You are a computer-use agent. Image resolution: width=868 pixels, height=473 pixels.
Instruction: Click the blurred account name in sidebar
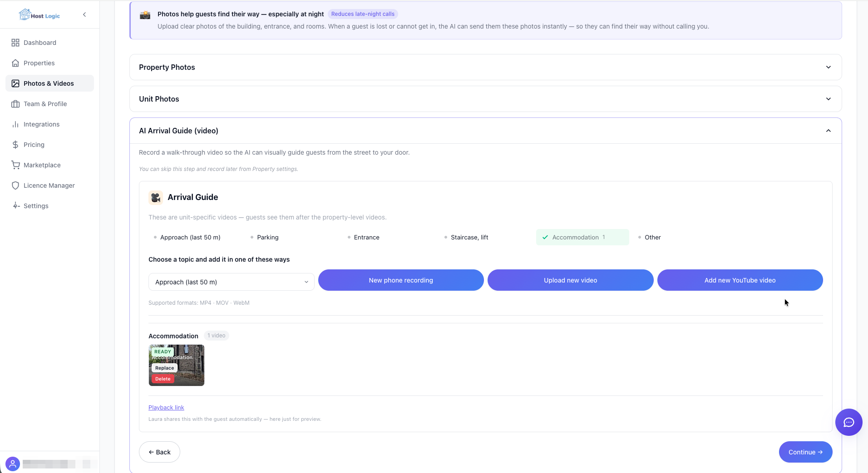60,464
